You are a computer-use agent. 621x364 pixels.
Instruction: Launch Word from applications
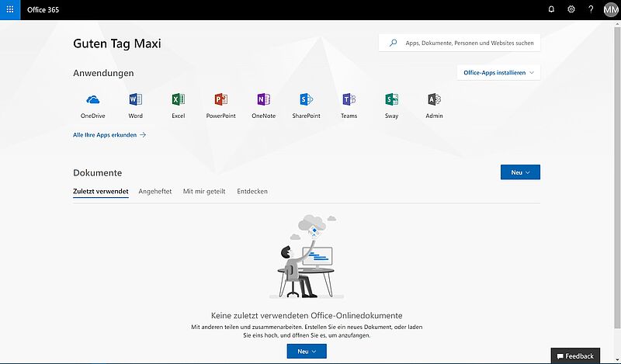pos(135,106)
